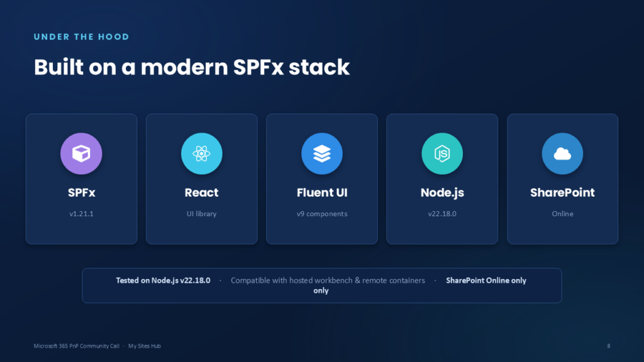Click 'SharePoint Online only' bold text

pyautogui.click(x=486, y=280)
